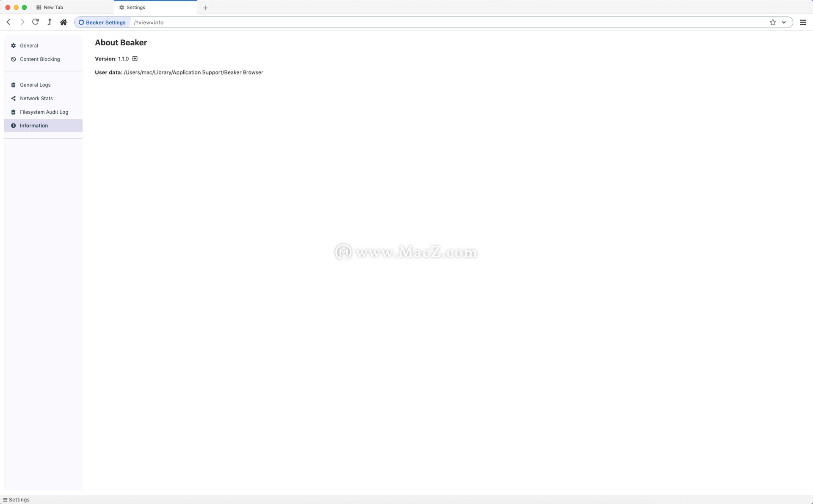This screenshot has width=813, height=504.
Task: Click the Version 1.1.0 text
Action: click(112, 59)
